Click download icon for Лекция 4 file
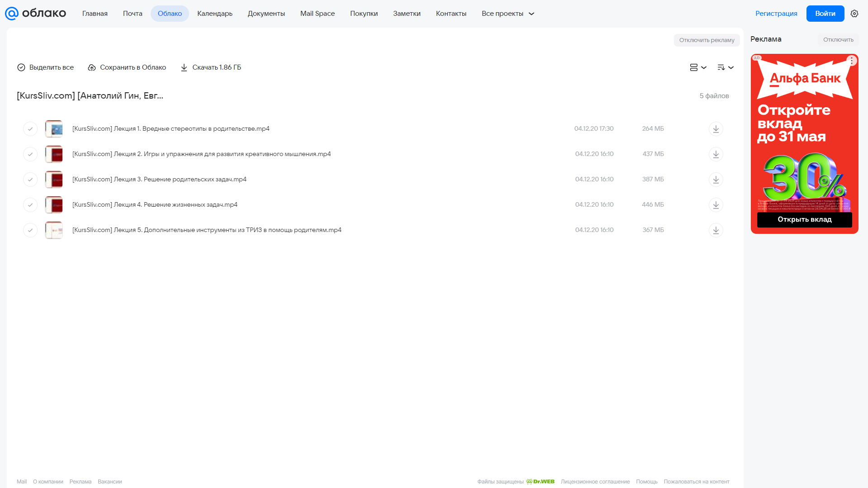 pyautogui.click(x=716, y=205)
